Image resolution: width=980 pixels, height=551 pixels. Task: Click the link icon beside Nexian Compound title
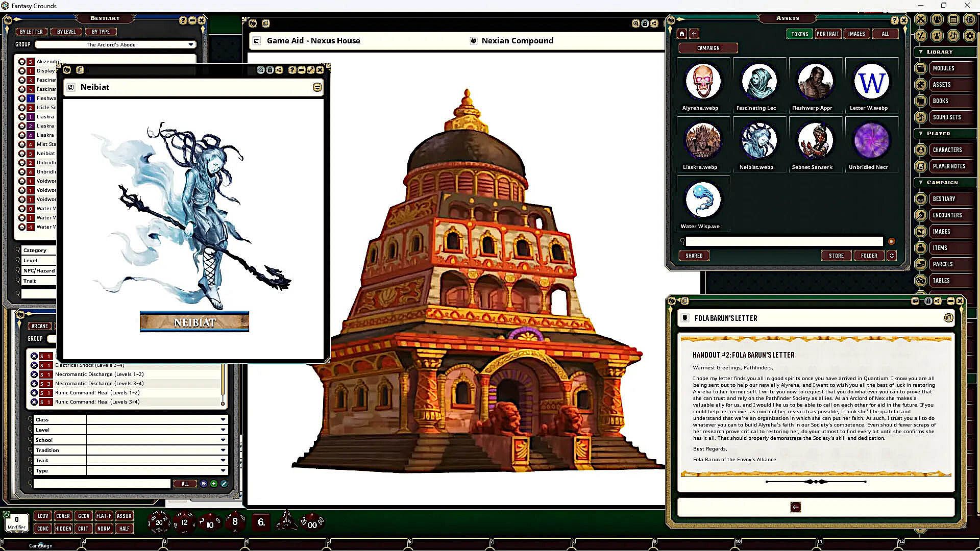coord(473,41)
